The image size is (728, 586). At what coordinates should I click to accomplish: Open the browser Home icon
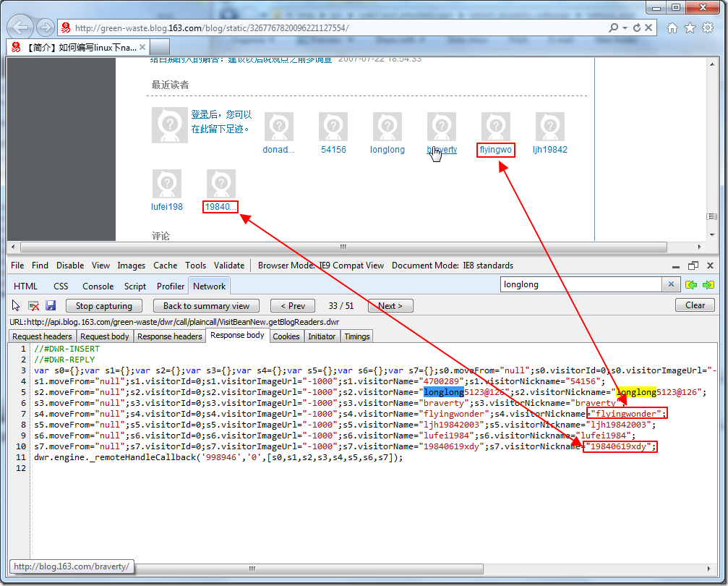[x=672, y=28]
